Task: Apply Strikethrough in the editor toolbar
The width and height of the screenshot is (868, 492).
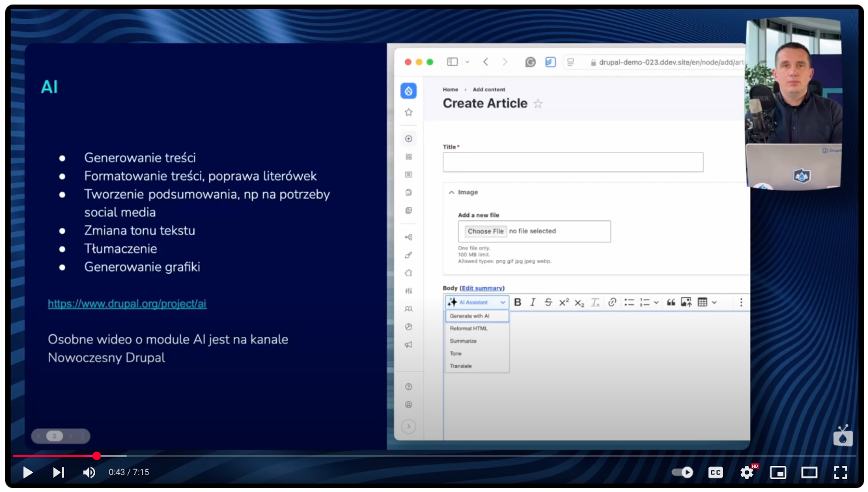Action: click(x=548, y=302)
